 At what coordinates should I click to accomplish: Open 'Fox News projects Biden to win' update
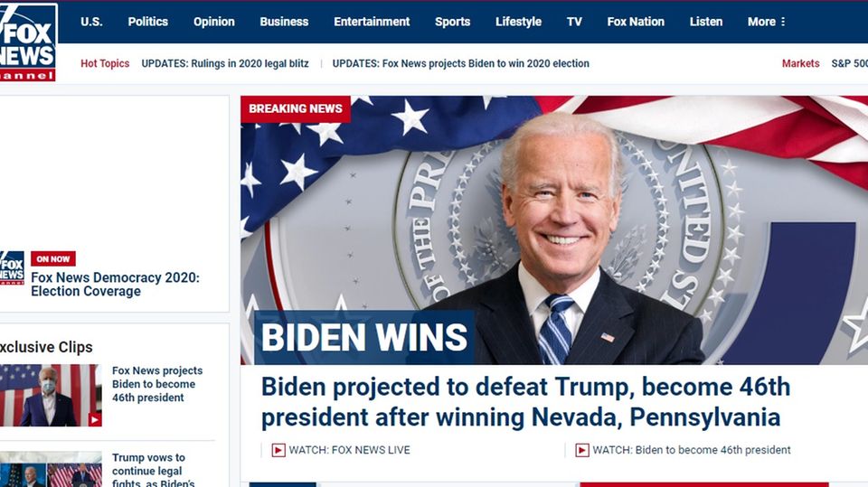460,63
